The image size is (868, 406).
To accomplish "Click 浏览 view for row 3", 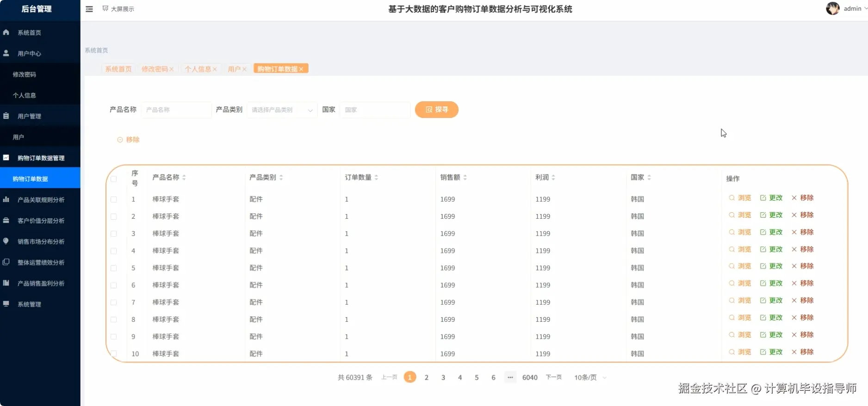I will pyautogui.click(x=740, y=232).
